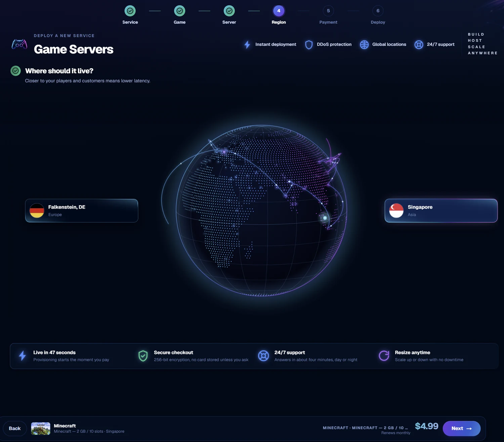Image resolution: width=504 pixels, height=442 pixels.
Task: Click the 'Game Servers' heading
Action: pyautogui.click(x=74, y=49)
